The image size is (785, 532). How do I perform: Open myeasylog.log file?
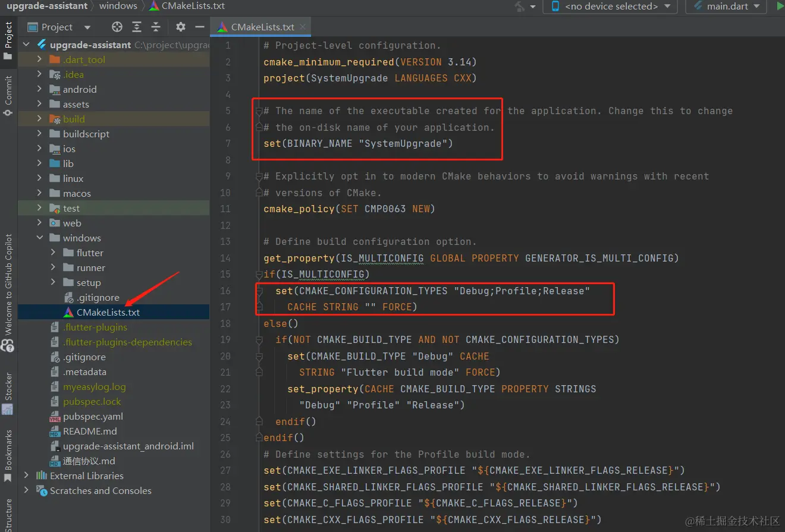click(x=95, y=386)
